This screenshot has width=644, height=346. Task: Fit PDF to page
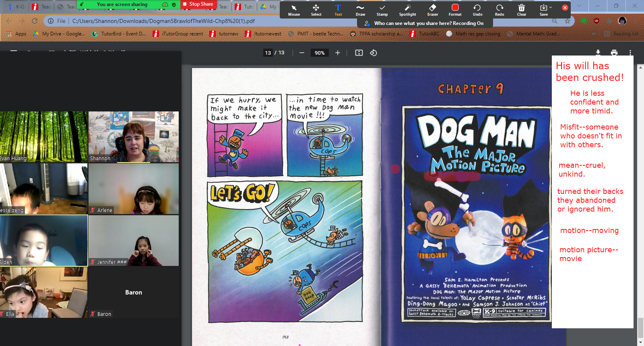(x=359, y=53)
